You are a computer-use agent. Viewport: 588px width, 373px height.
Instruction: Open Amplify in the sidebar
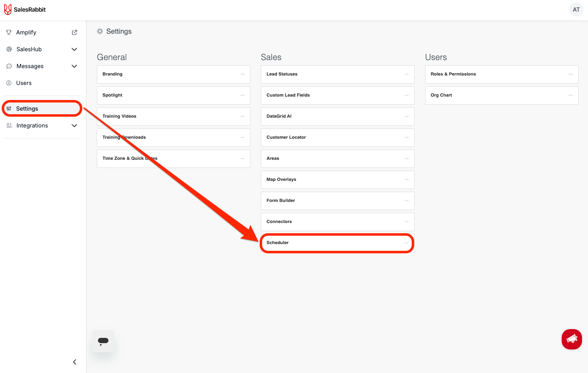point(42,32)
